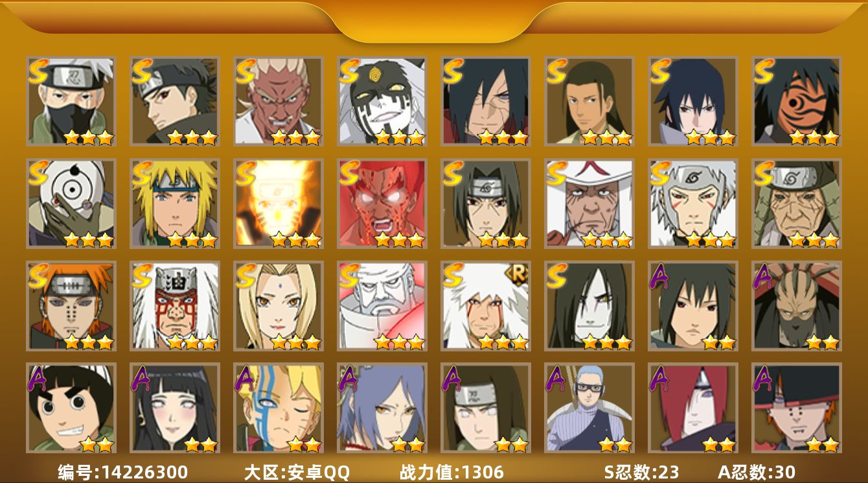Pick the red-skinned glowing-eyes character
This screenshot has height=483, width=868.
click(x=382, y=204)
